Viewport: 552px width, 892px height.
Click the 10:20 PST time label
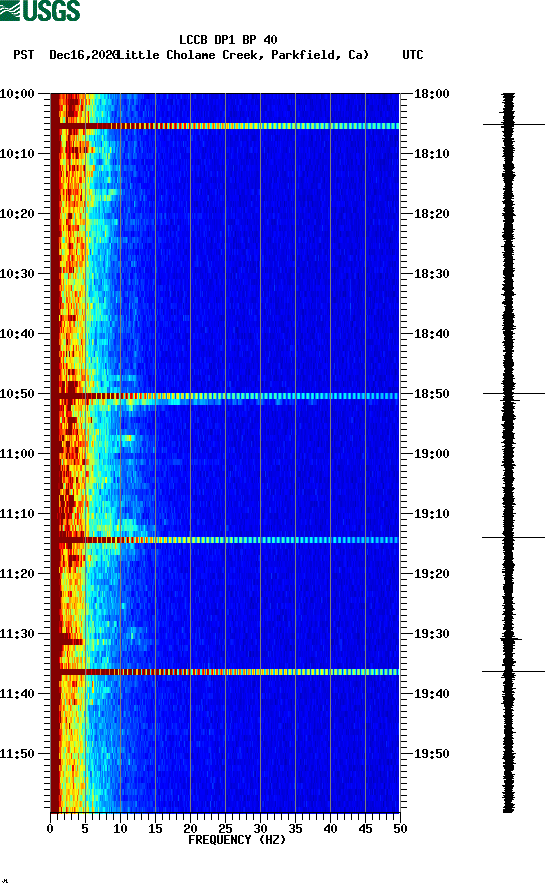pos(17,214)
